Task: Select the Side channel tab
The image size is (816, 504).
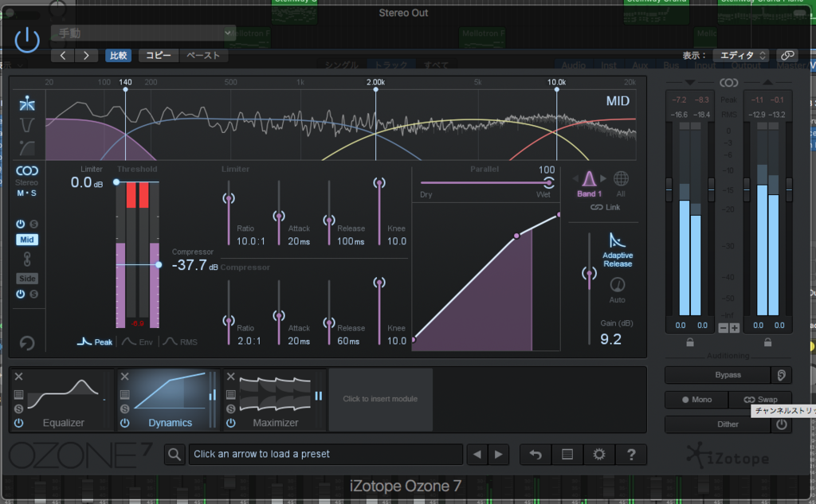Action: click(x=27, y=279)
